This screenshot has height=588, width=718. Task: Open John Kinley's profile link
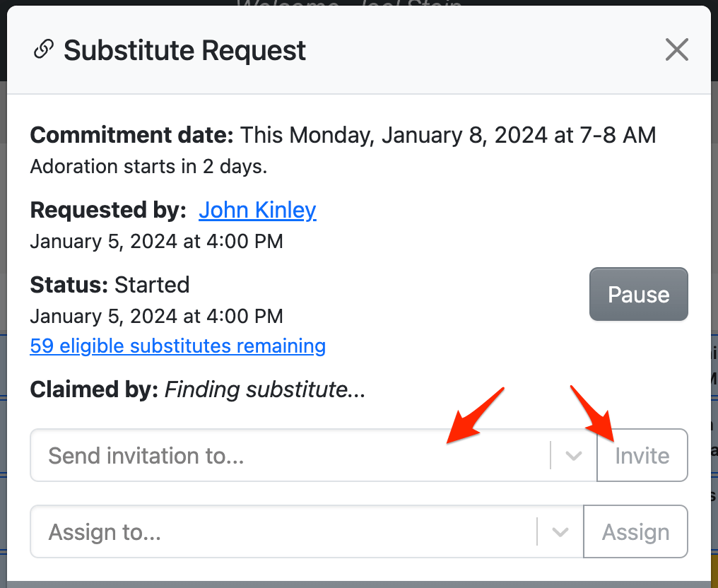click(257, 210)
